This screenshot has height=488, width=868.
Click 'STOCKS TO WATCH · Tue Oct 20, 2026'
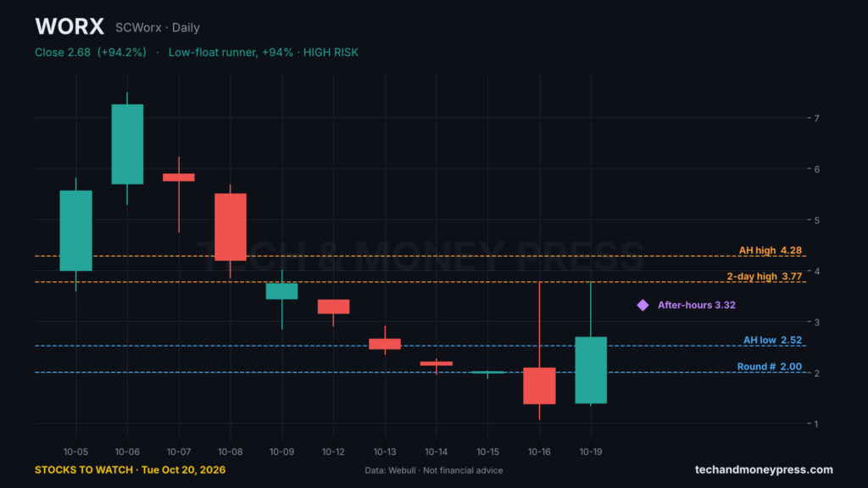point(130,469)
